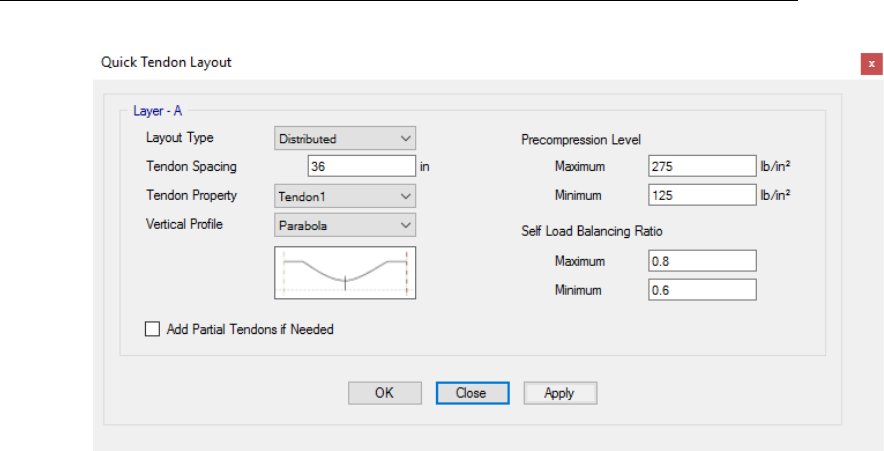
Task: Select the Self Load Balancing Minimum field
Action: (x=701, y=290)
